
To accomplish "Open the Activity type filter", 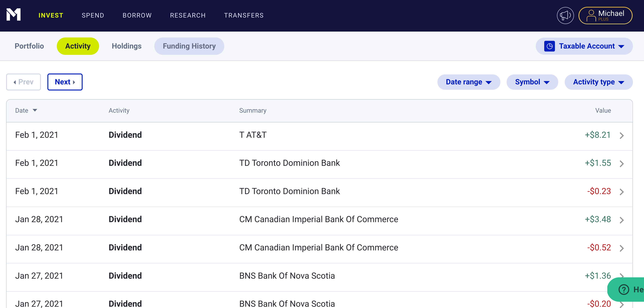I will coord(598,82).
